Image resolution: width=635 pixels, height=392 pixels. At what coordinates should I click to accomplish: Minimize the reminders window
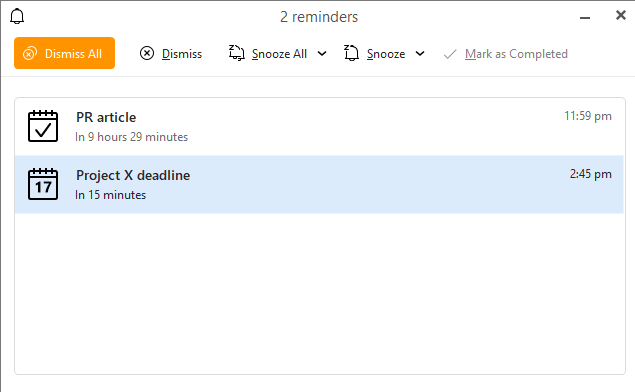coord(585,17)
